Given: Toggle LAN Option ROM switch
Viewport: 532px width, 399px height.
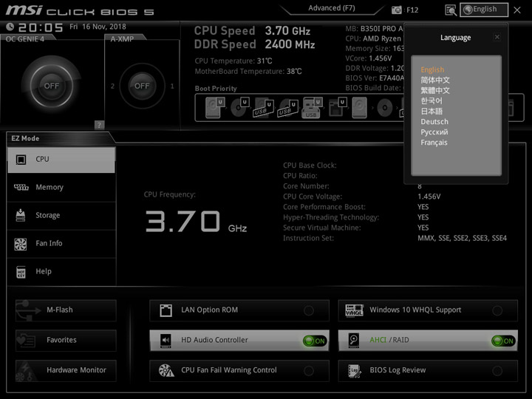Looking at the screenshot, I should (x=309, y=310).
